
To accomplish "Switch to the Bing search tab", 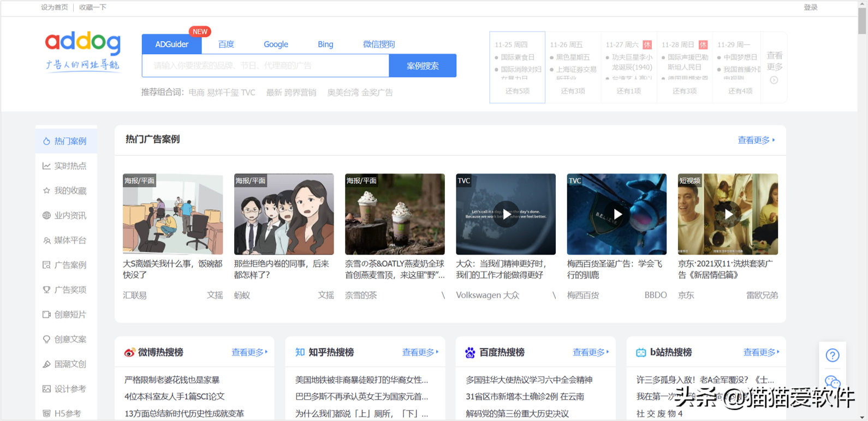I will click(x=325, y=44).
